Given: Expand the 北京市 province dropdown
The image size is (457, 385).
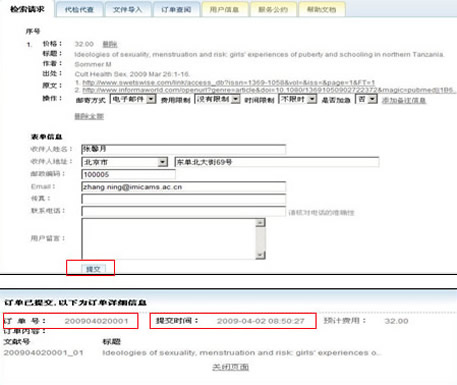Looking at the screenshot, I should [x=124, y=162].
